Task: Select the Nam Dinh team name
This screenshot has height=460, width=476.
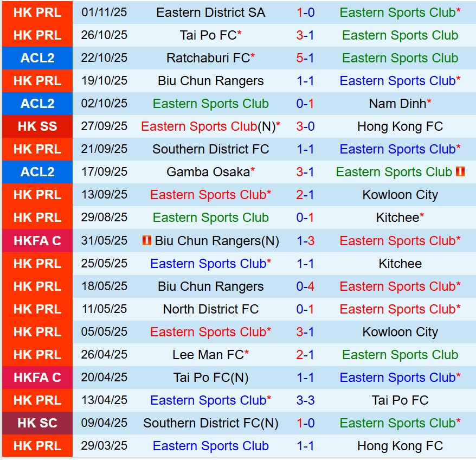Action: coord(397,104)
